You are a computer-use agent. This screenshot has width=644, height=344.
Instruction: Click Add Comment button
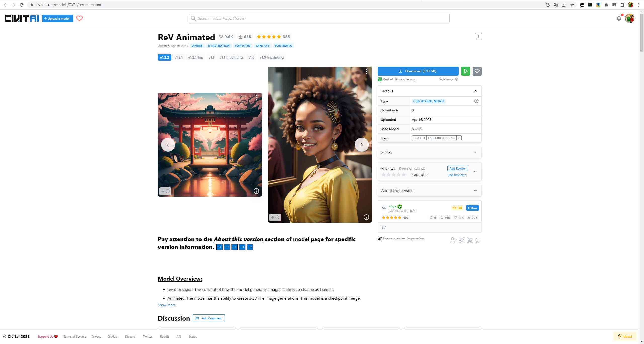point(209,318)
